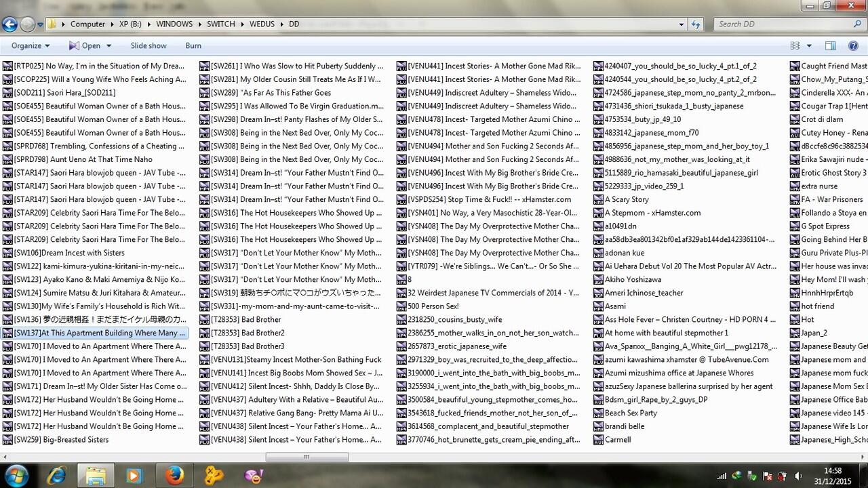Screen dimensions: 868x488
Task: Expand the arrow after WINDOWS in breadcrumb
Action: click(x=200, y=24)
